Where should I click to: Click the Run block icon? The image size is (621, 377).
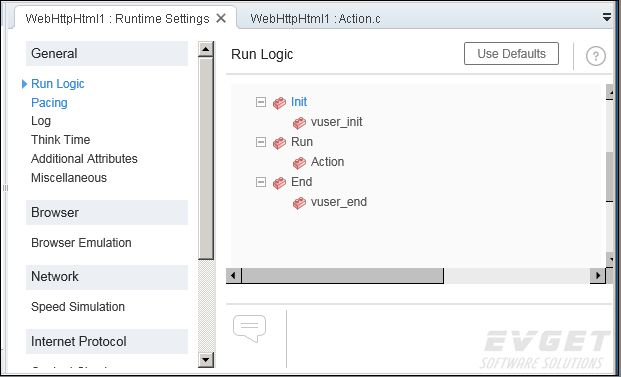[x=279, y=143]
